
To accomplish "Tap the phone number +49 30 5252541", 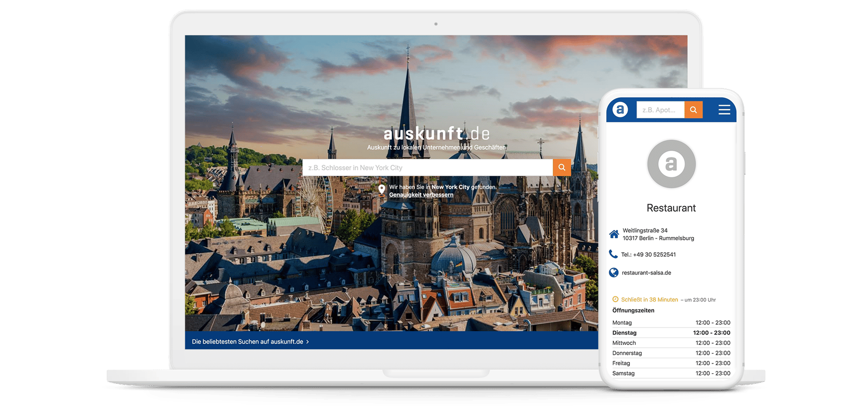I will [654, 254].
